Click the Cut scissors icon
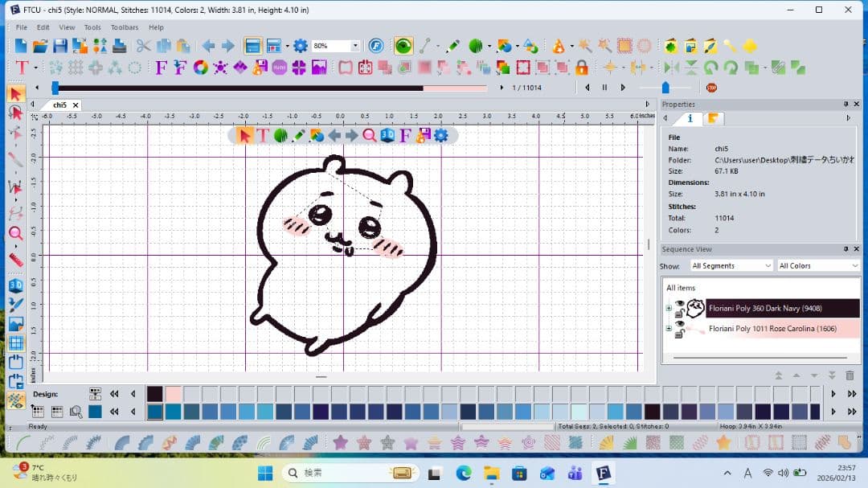 [x=141, y=46]
